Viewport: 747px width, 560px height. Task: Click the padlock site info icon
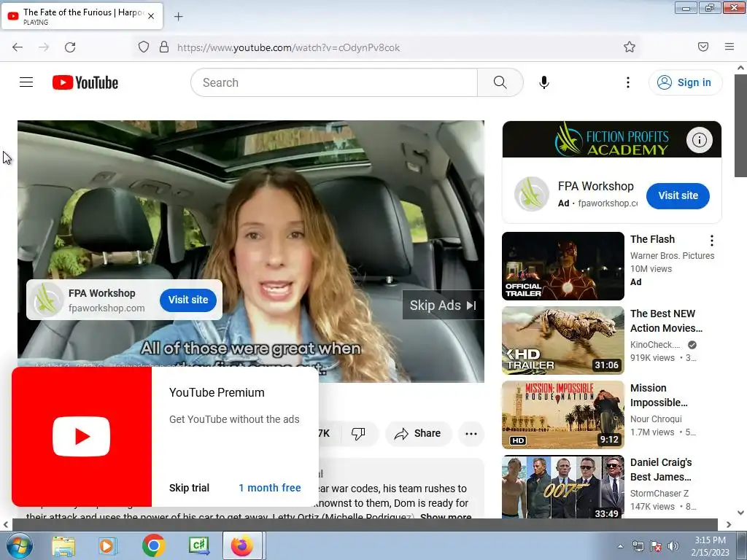point(164,47)
